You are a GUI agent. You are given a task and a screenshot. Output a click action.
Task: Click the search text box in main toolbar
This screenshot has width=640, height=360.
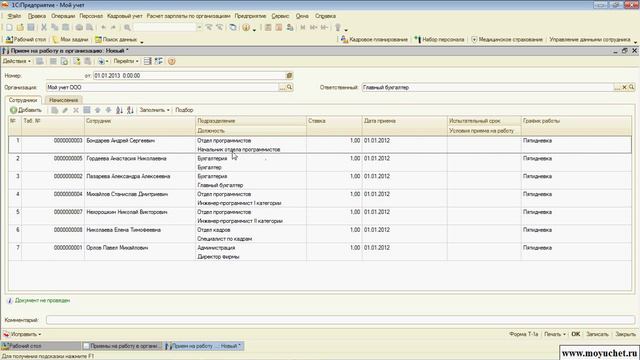165,27
